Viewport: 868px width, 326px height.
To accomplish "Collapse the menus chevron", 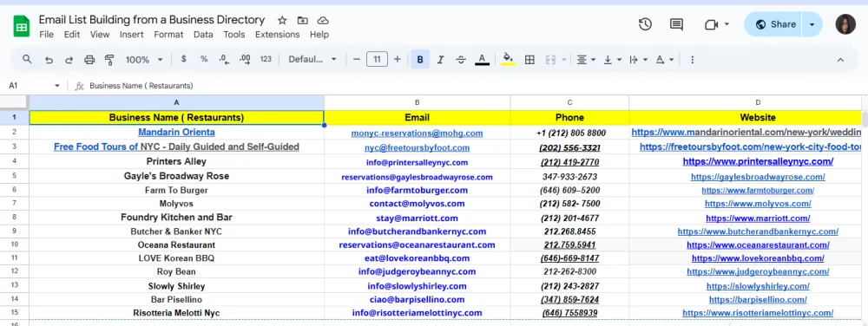I will [839, 60].
